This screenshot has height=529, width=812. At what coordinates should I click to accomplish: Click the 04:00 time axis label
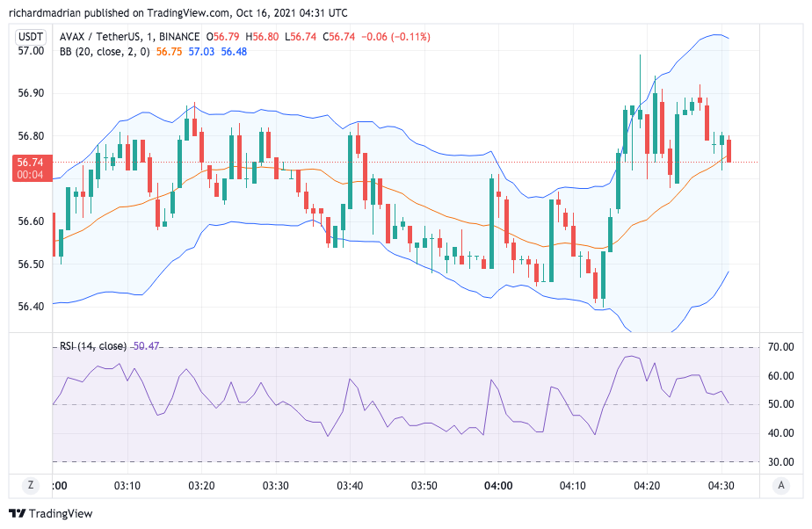coord(498,485)
